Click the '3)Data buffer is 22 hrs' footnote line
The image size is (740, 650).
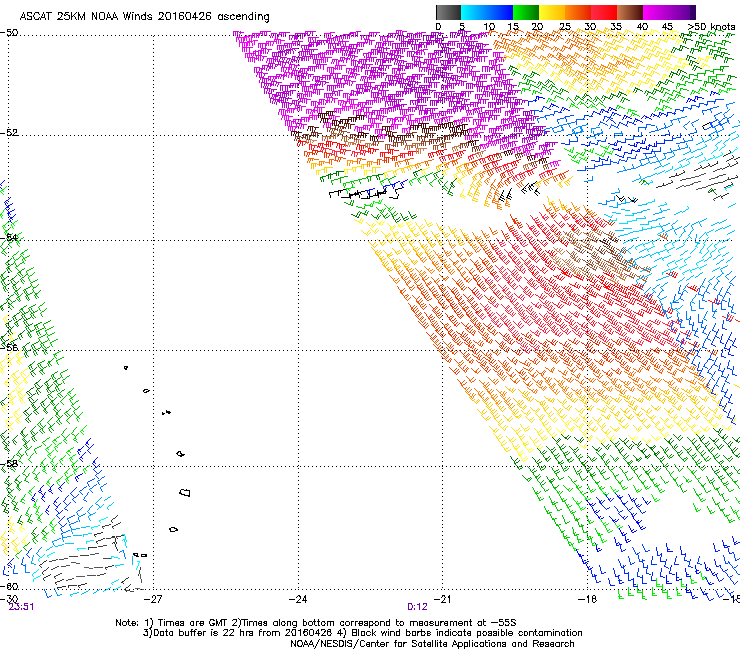click(362, 633)
